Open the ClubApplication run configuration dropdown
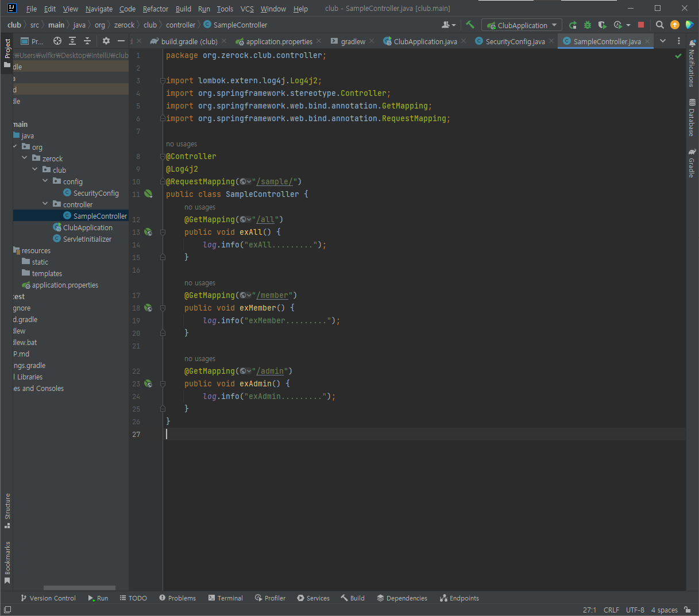The image size is (699, 616). pyautogui.click(x=522, y=25)
